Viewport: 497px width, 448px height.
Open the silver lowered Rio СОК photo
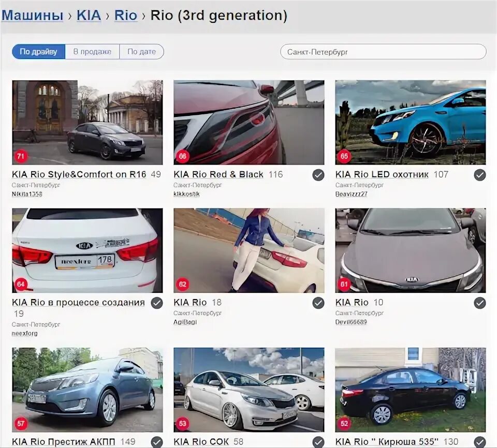[249, 390]
